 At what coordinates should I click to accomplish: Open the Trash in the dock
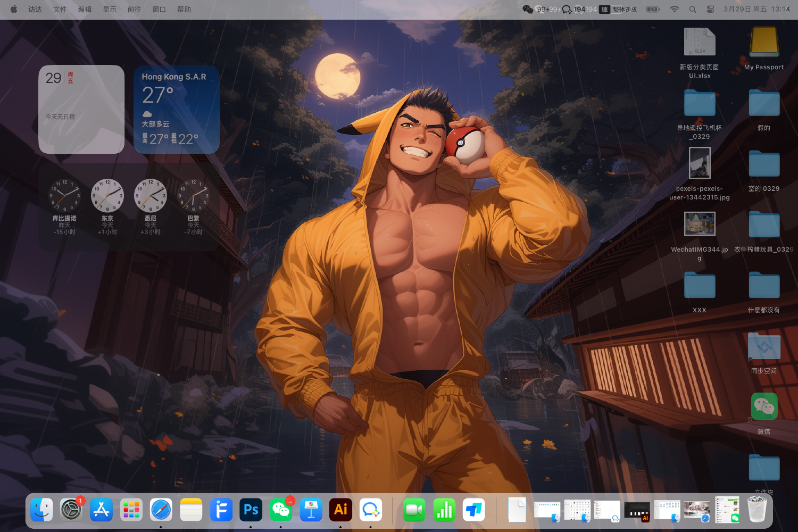click(x=757, y=510)
